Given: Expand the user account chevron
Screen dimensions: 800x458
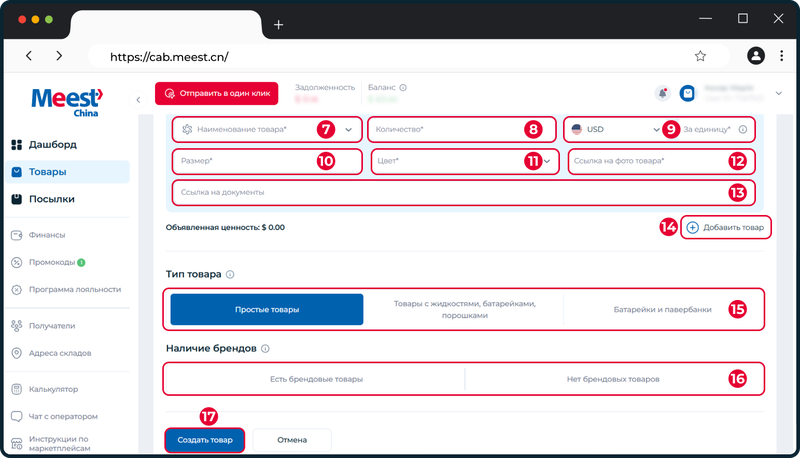Looking at the screenshot, I should point(779,93).
